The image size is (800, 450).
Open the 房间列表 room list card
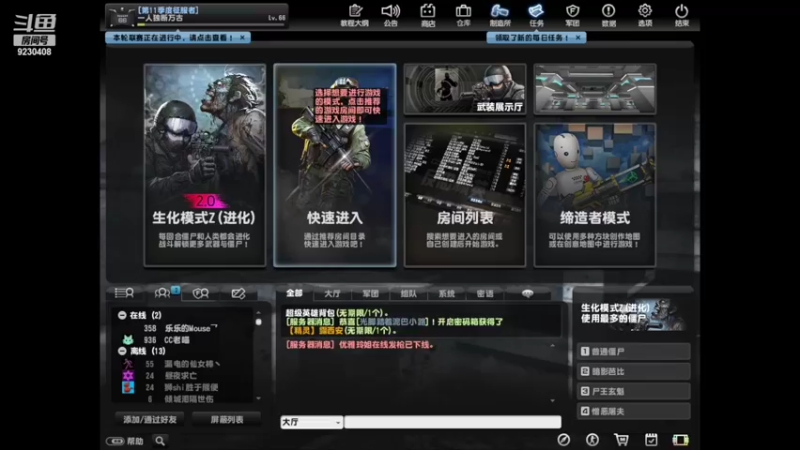point(465,195)
